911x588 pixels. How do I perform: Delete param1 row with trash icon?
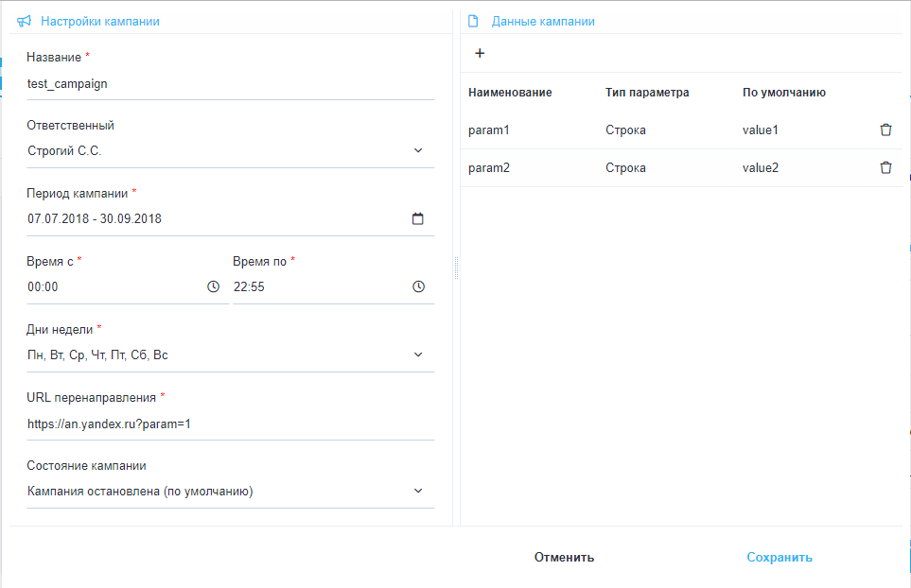[885, 130]
